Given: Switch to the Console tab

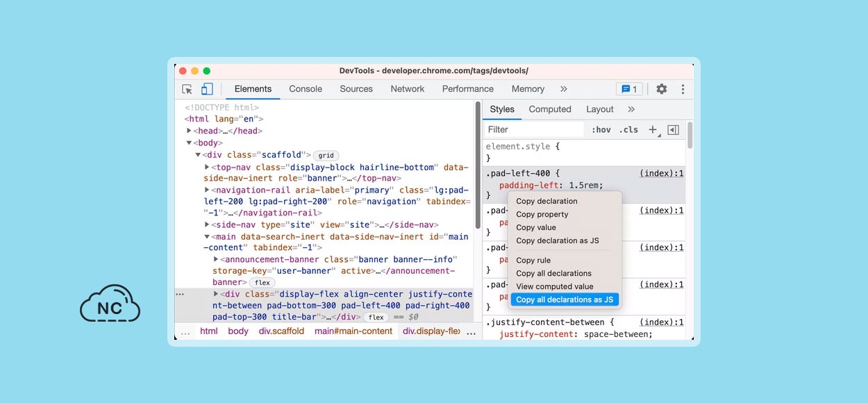Looking at the screenshot, I should pyautogui.click(x=306, y=89).
